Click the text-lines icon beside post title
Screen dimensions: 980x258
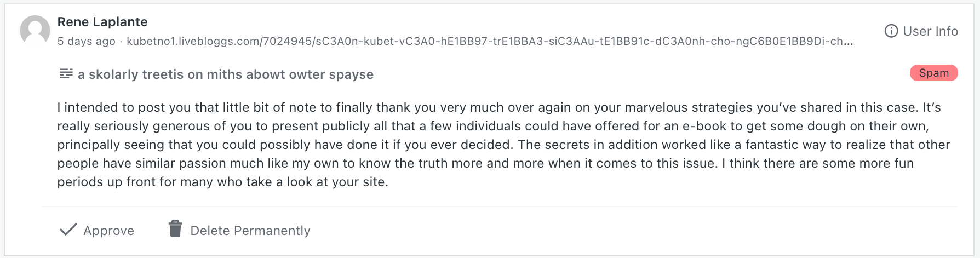[x=66, y=74]
